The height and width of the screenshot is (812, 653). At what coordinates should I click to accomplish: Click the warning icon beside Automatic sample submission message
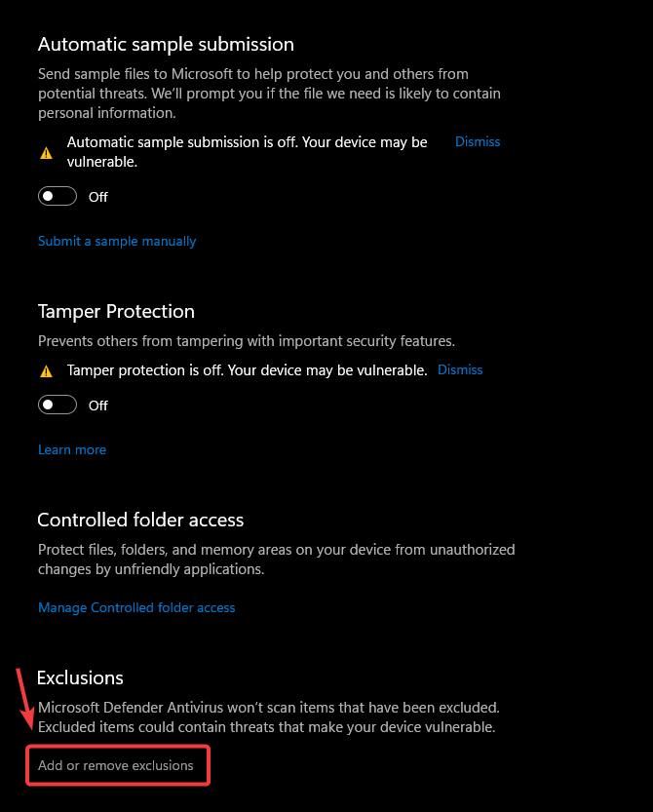(x=45, y=153)
